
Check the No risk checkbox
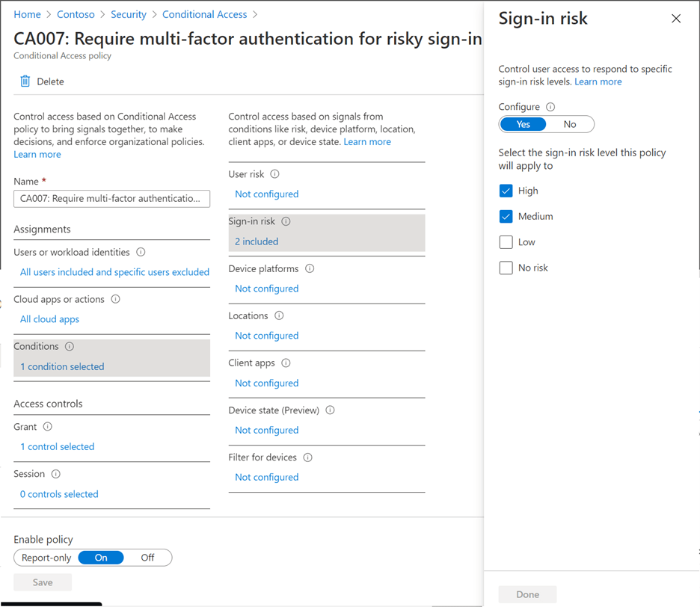tap(506, 268)
